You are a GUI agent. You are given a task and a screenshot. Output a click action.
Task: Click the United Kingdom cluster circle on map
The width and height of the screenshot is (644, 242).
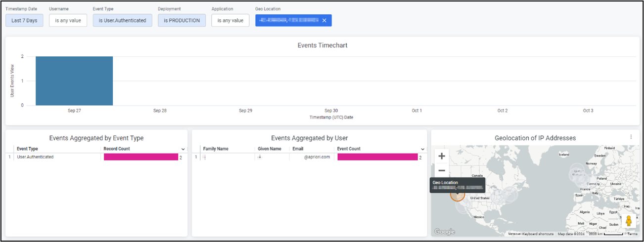coord(577,173)
